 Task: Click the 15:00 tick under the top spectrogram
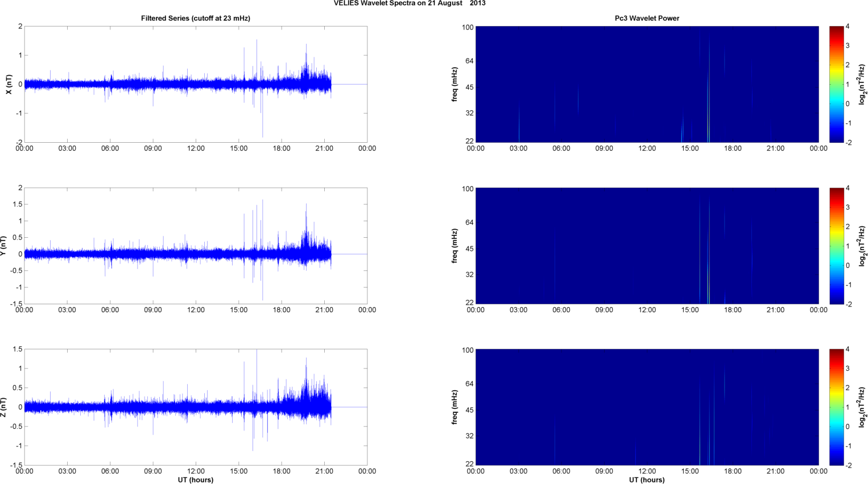point(690,148)
